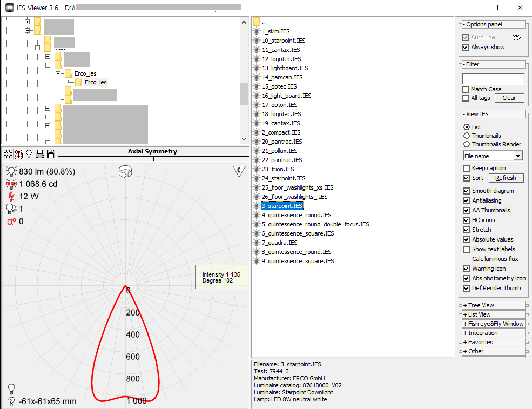Collapse the View IES section header
This screenshot has width=532, height=409.
[x=493, y=114]
